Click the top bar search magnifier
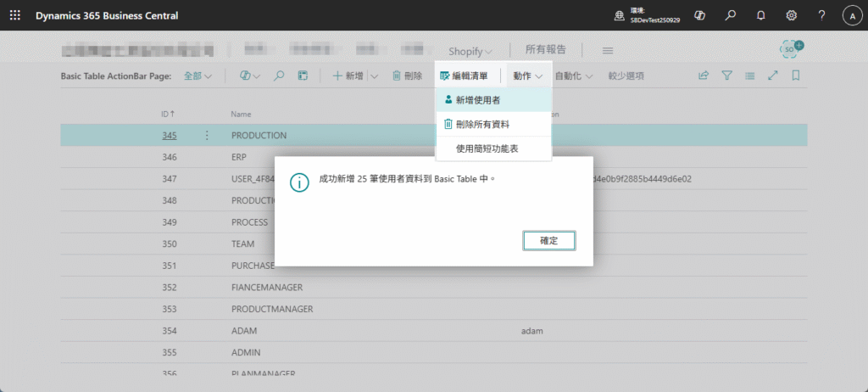868x392 pixels. tap(731, 15)
